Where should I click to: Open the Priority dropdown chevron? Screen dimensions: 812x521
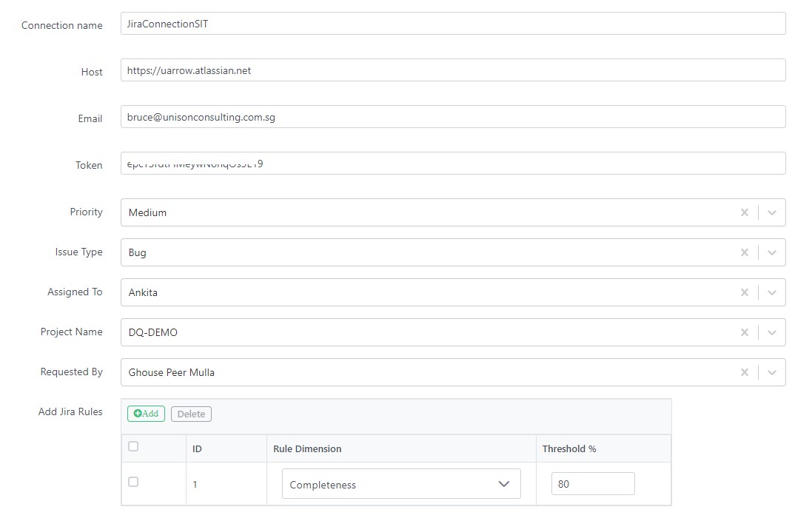click(x=771, y=212)
